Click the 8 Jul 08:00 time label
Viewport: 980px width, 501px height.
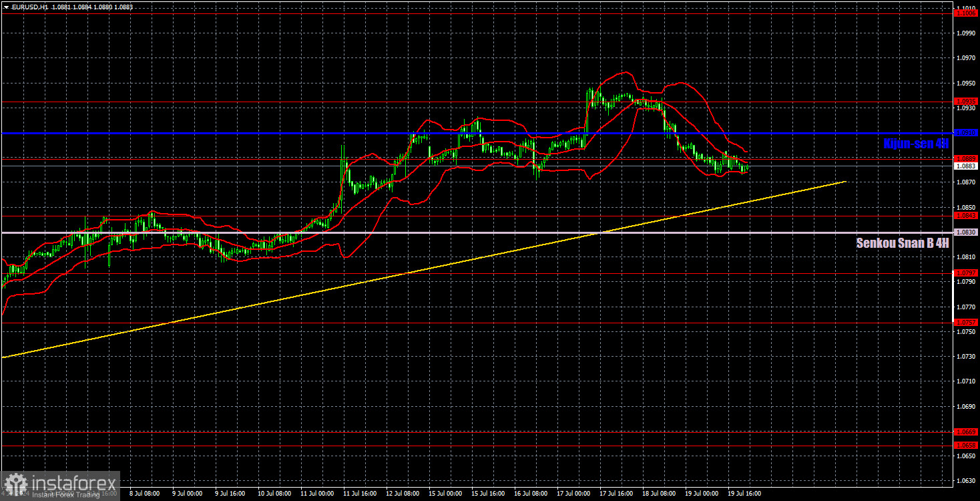[x=143, y=494]
